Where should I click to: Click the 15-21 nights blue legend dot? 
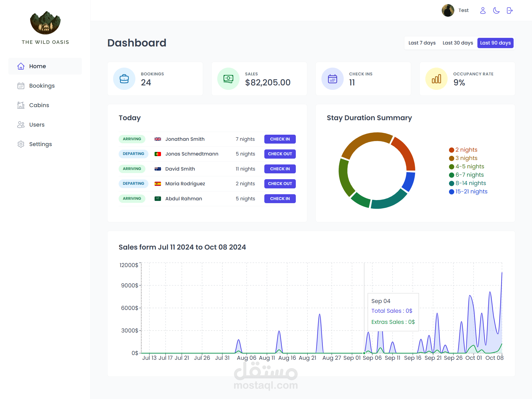[452, 192]
